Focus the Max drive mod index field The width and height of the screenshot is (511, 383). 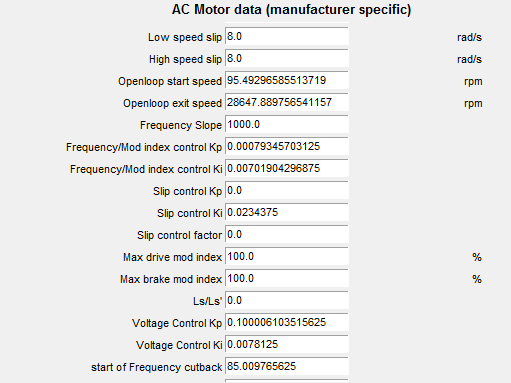[x=287, y=256]
